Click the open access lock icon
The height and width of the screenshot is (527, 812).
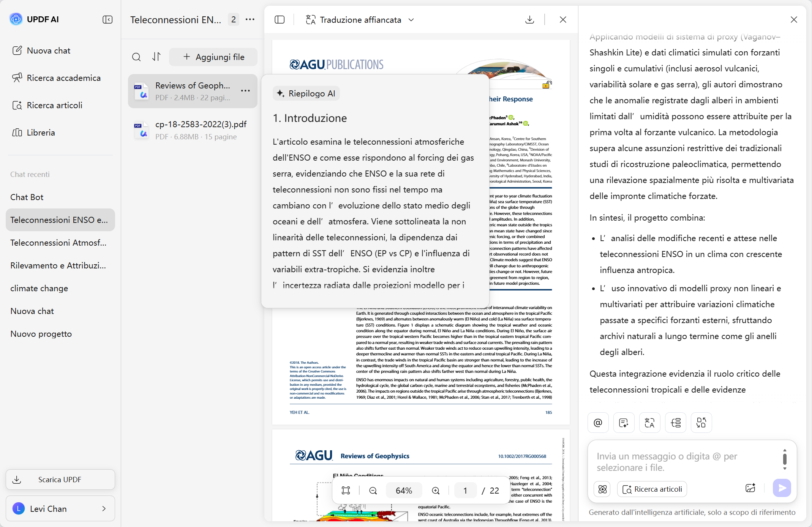pos(546,85)
